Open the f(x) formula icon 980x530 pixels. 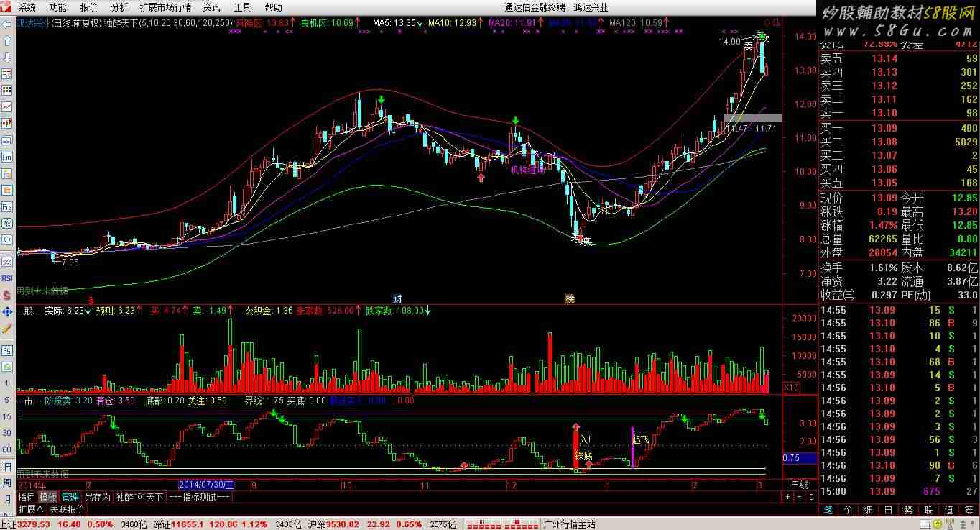pyautogui.click(x=6, y=223)
